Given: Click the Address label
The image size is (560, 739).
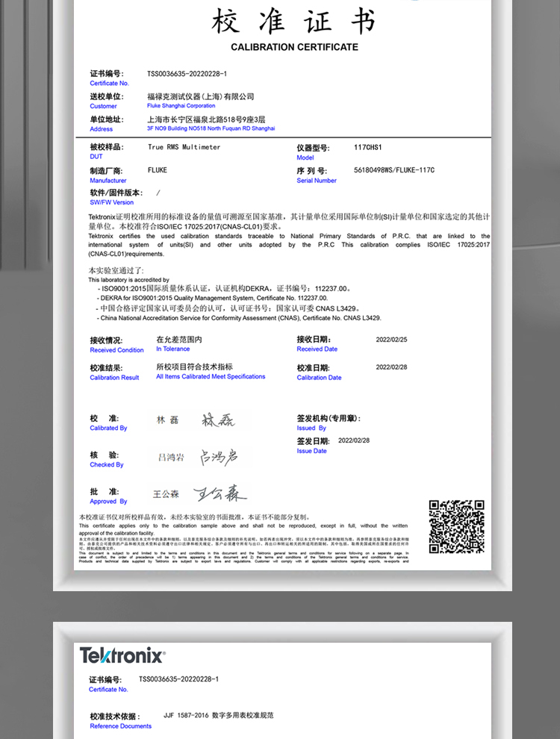Looking at the screenshot, I should point(102,129).
